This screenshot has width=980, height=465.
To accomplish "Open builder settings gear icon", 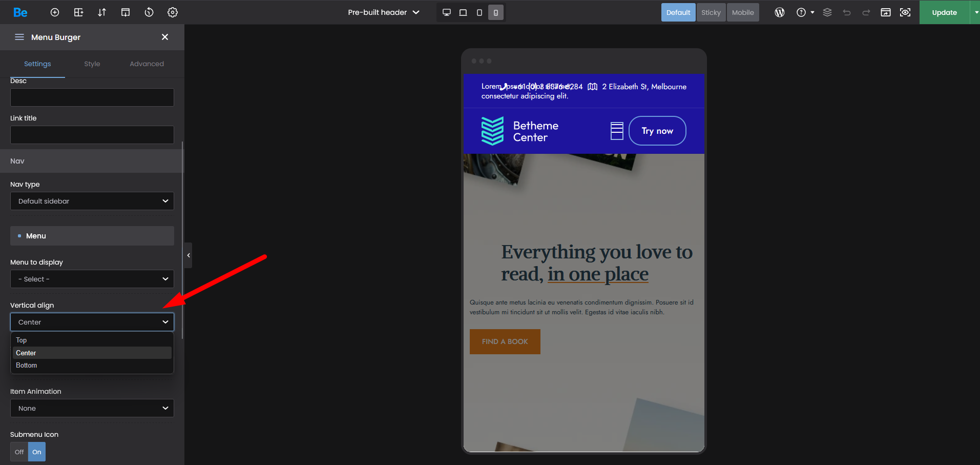I will pos(173,12).
